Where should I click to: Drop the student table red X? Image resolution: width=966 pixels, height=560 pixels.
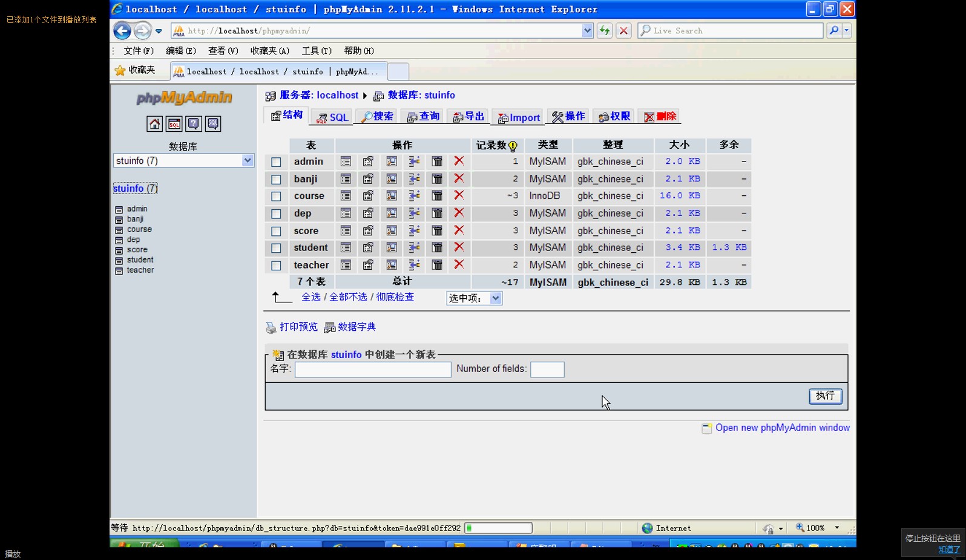459,247
